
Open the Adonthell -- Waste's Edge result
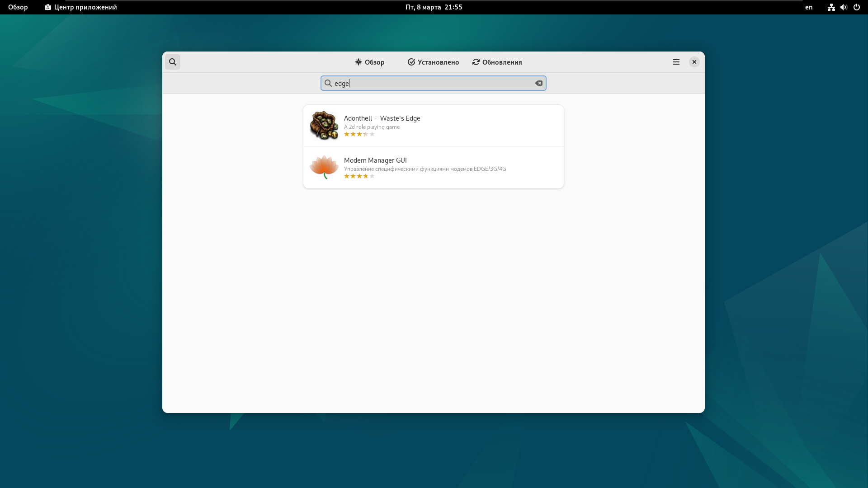click(x=433, y=126)
